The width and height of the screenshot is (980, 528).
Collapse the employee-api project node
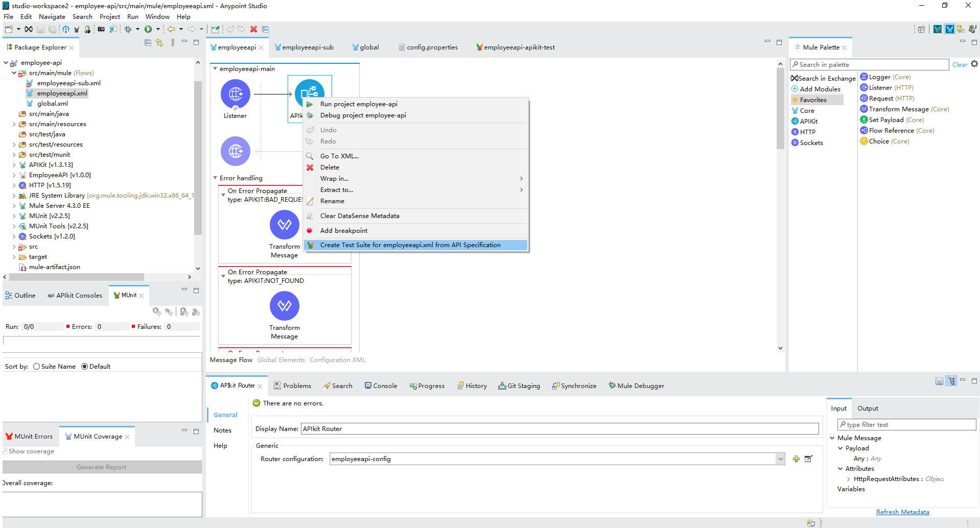(6, 63)
